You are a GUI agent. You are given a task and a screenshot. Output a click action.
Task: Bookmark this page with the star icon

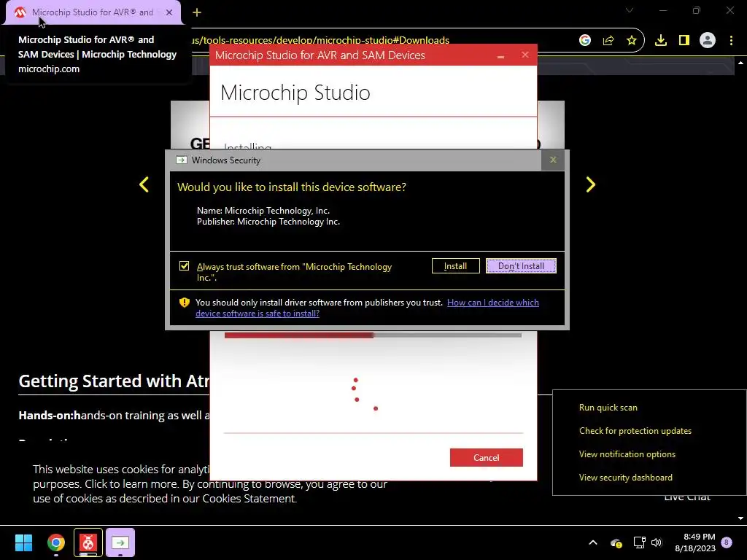point(631,40)
